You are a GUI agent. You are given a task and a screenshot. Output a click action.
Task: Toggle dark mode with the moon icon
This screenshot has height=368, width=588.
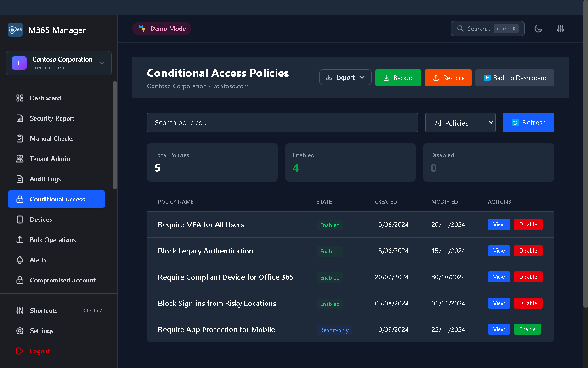pyautogui.click(x=538, y=29)
